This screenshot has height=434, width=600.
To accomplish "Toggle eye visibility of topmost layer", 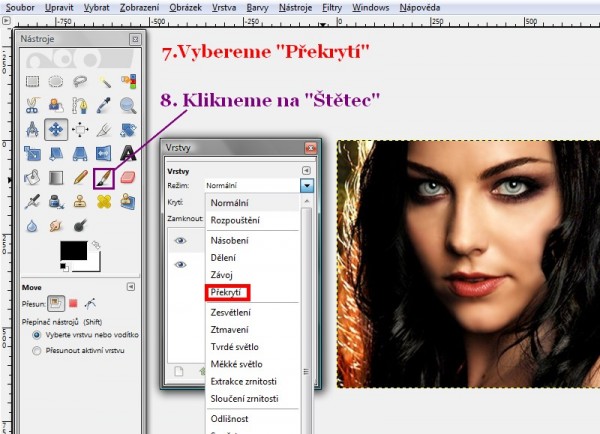I will 181,241.
